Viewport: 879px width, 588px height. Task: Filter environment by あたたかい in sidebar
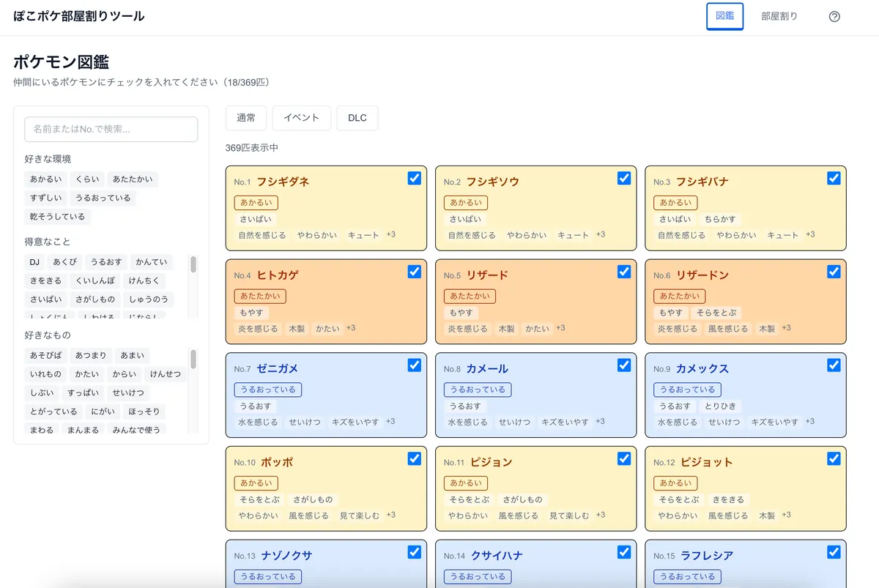click(x=133, y=179)
